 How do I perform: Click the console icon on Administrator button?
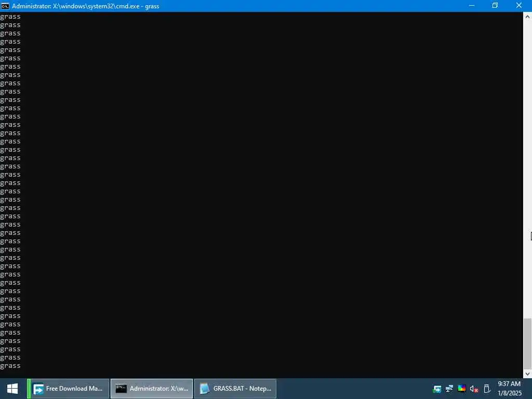(121, 389)
